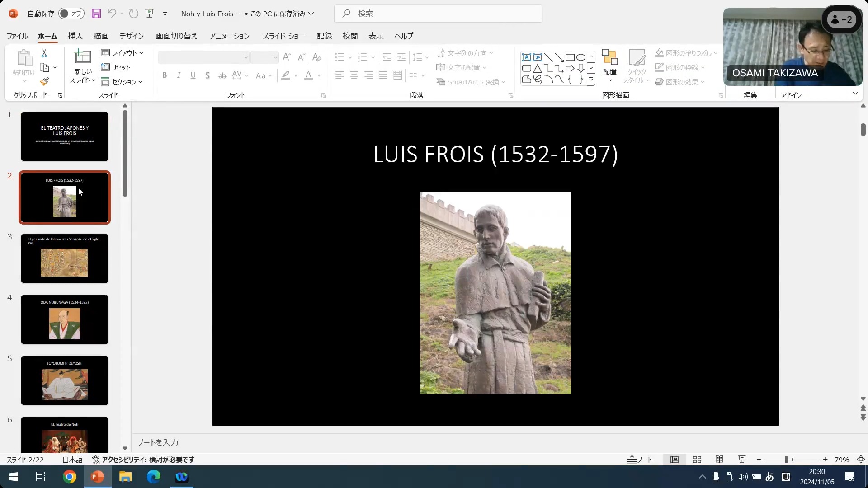This screenshot has height=488, width=868.
Task: Click the リセット reset button
Action: tap(116, 67)
